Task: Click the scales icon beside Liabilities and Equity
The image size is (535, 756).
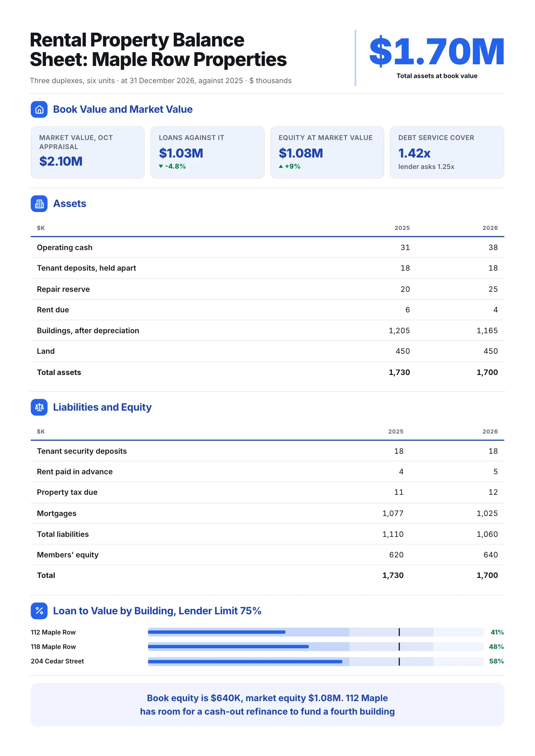Action: [39, 407]
